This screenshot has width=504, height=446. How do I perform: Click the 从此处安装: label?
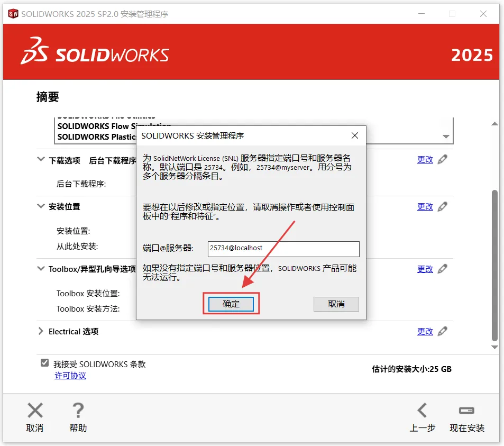click(77, 247)
